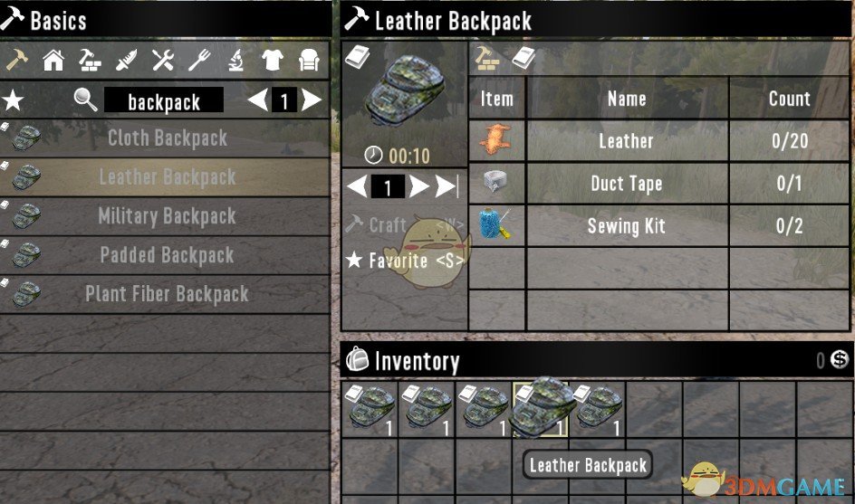Toggle Favorite for Leather Backpack
This screenshot has width=855, height=504.
coord(405,261)
